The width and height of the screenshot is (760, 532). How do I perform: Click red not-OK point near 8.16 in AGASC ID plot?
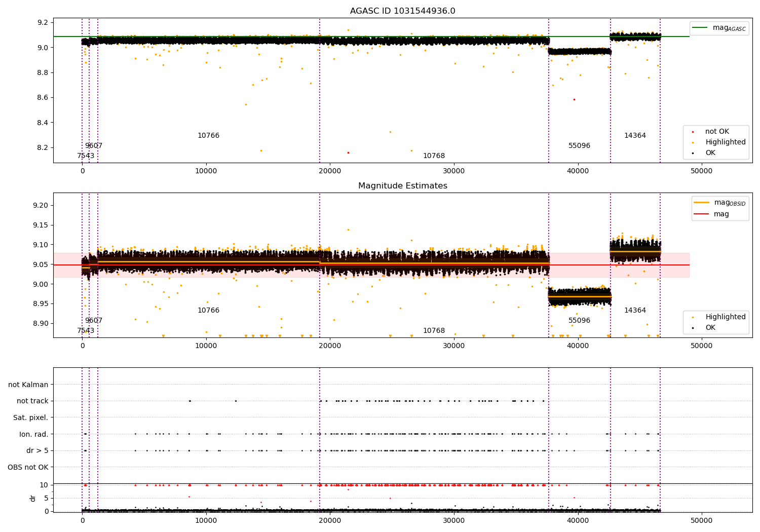click(x=348, y=153)
